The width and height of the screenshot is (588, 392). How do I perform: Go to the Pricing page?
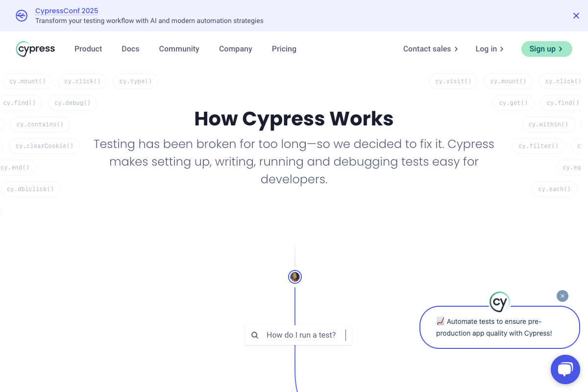[284, 49]
